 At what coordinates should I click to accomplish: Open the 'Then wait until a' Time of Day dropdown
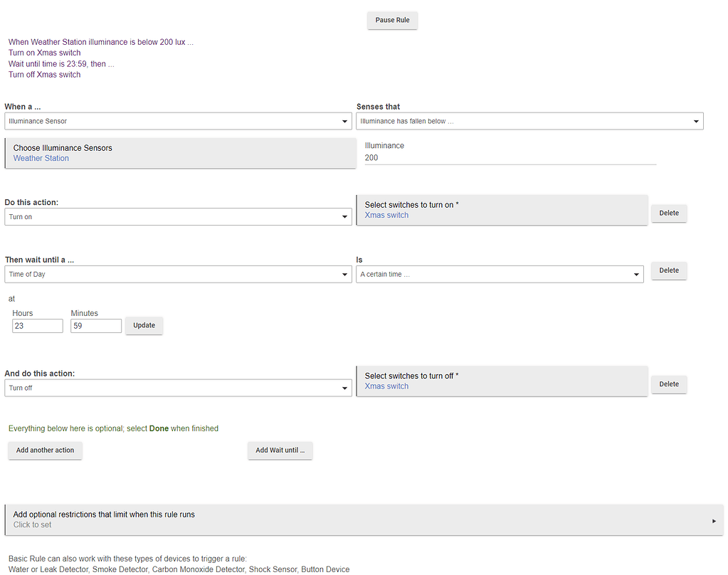178,274
